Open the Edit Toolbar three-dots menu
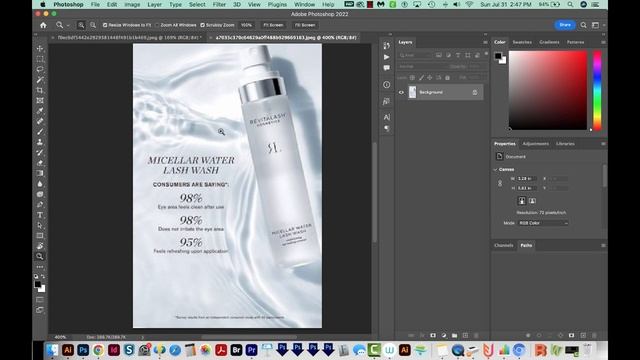The width and height of the screenshot is (640, 360). pos(40,267)
